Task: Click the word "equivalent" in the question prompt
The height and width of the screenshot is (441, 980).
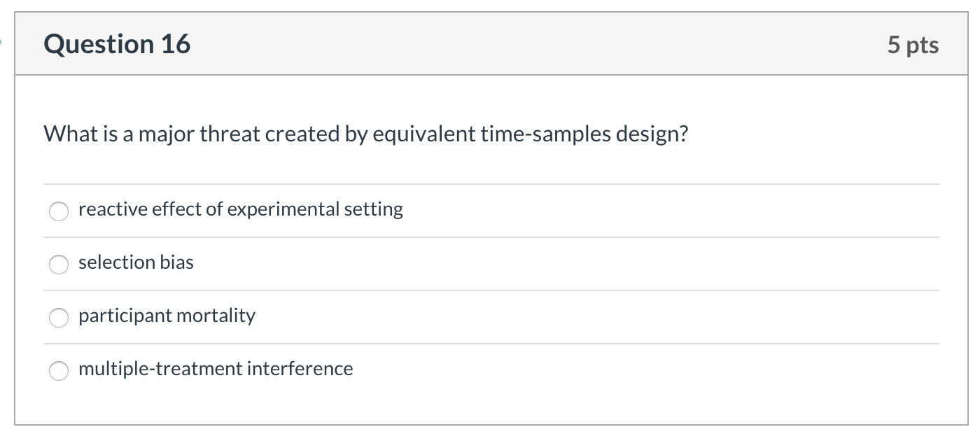Action: click(423, 134)
